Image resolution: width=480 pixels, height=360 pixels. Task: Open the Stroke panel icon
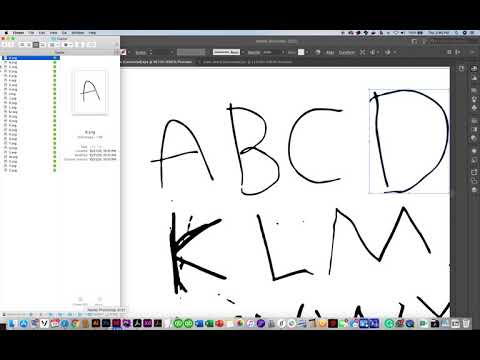(x=474, y=121)
